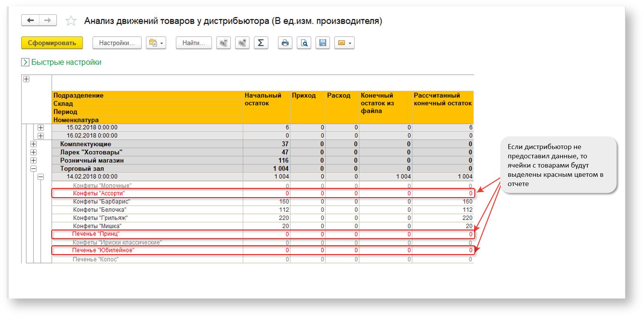Add report to favorites with star icon

pos(71,21)
